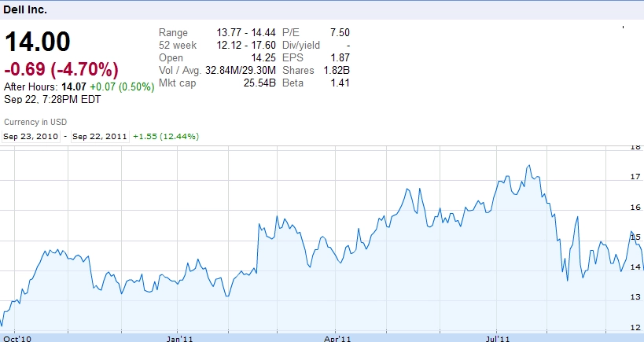Edit the Sep 23, 2010 start date field
The width and height of the screenshot is (644, 342).
31,136
